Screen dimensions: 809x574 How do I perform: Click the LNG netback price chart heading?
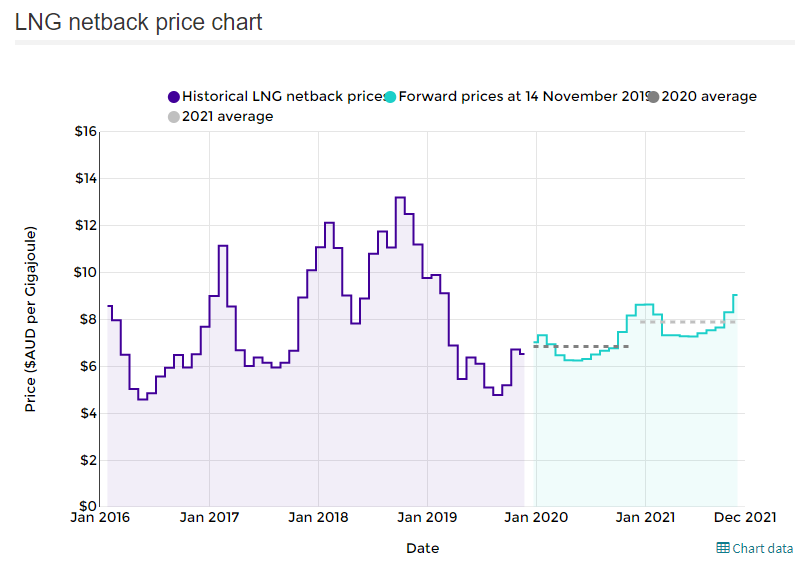[139, 22]
